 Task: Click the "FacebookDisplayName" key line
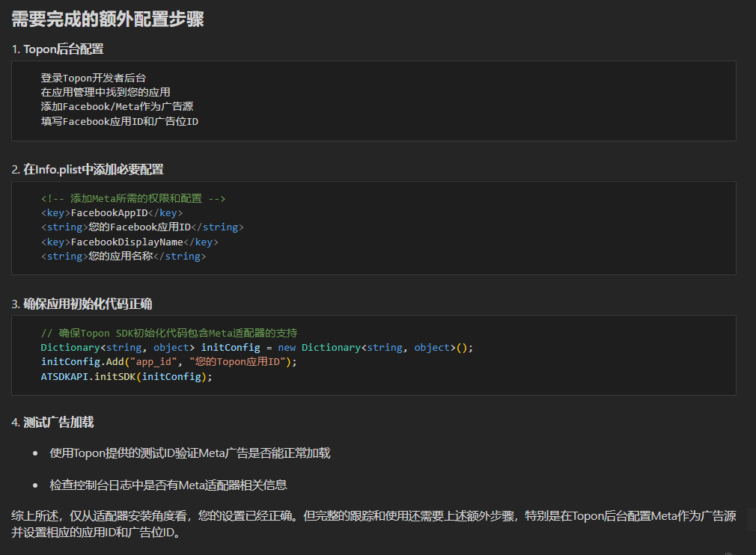point(129,242)
